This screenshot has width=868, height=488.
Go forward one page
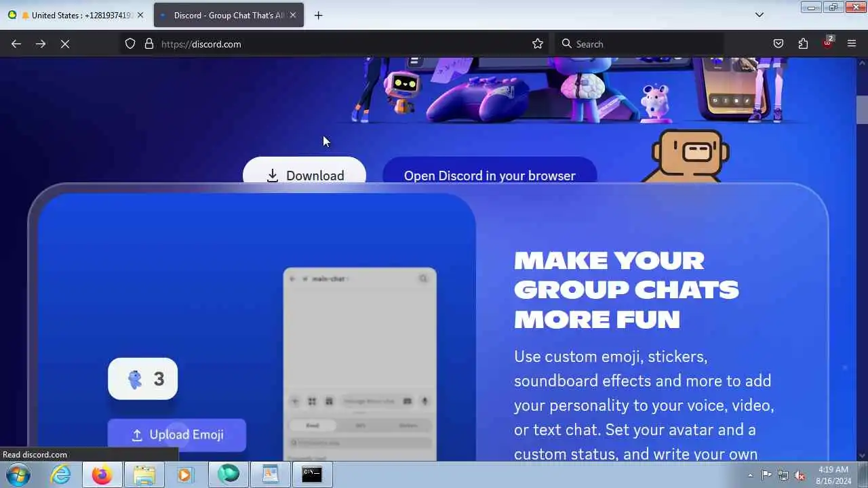[41, 44]
